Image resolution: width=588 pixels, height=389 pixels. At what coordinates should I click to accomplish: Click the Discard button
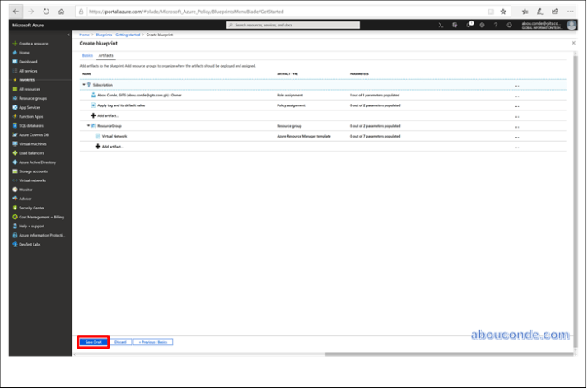coord(120,341)
